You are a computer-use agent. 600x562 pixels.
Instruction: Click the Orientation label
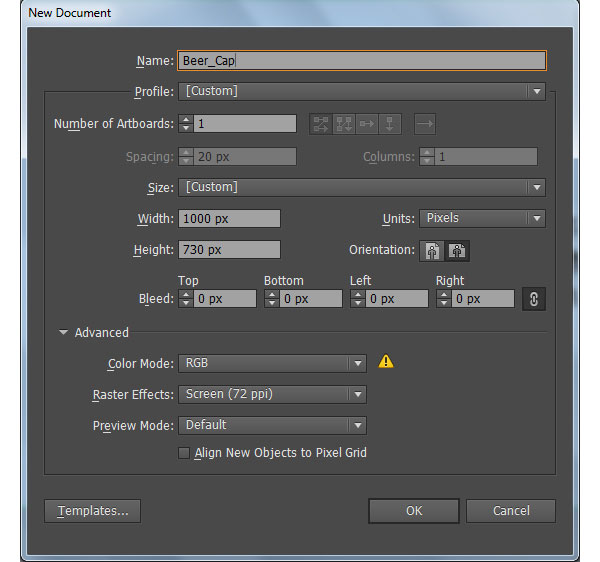point(382,250)
